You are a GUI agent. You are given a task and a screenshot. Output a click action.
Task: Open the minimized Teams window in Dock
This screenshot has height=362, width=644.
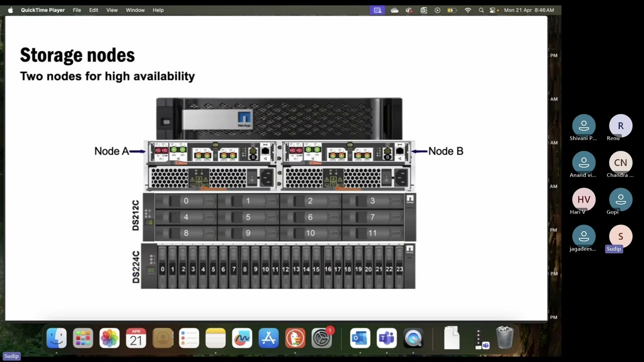coord(481,338)
